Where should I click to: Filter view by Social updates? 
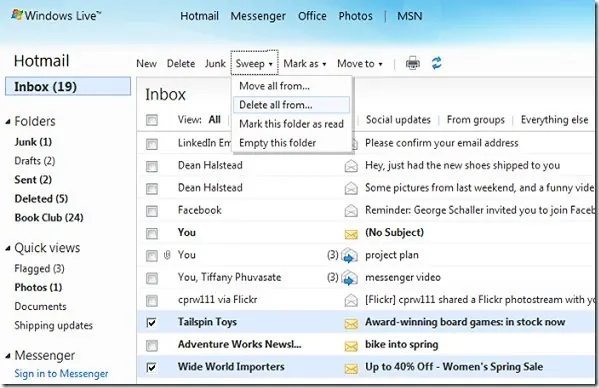[x=398, y=120]
